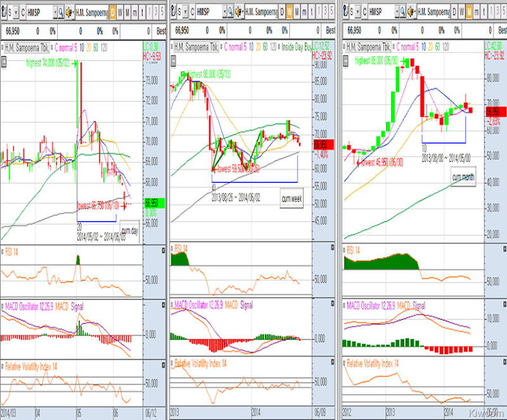The width and height of the screenshot is (507, 420).
Task: Click the Best column header in the left quote bar
Action: click(x=161, y=31)
